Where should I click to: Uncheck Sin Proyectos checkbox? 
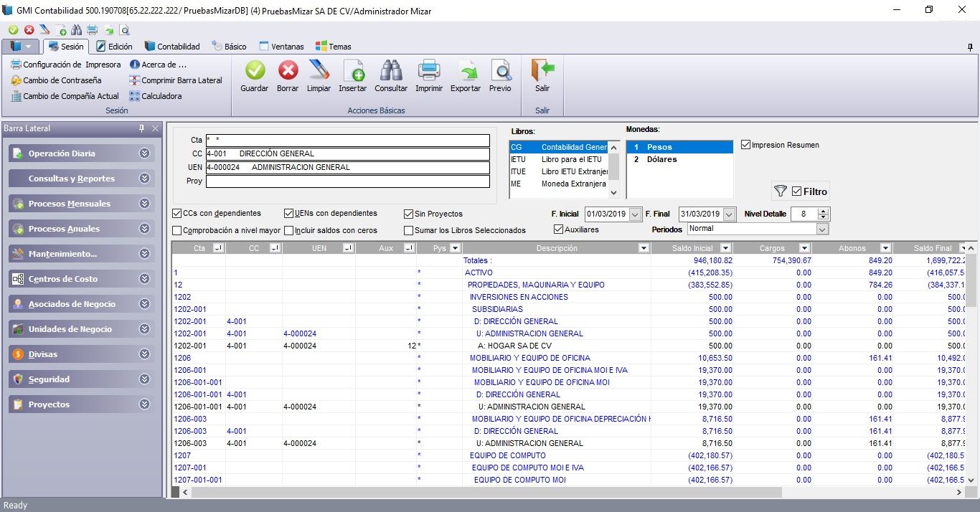(x=409, y=214)
